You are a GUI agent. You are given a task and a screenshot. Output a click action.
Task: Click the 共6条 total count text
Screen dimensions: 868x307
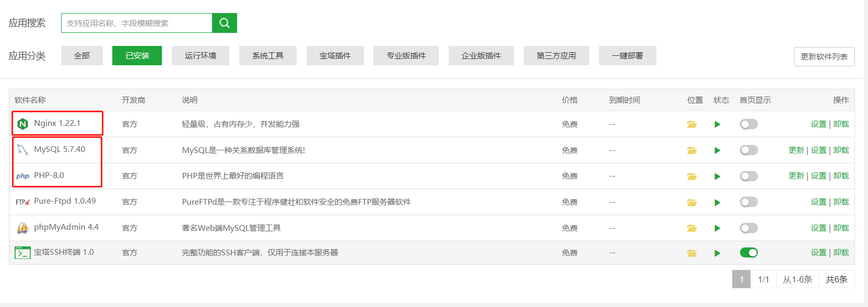click(837, 279)
